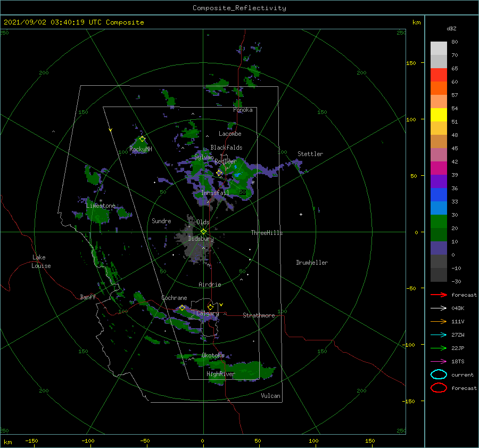
Task: Click the Didsbury town label
Action: (201, 239)
